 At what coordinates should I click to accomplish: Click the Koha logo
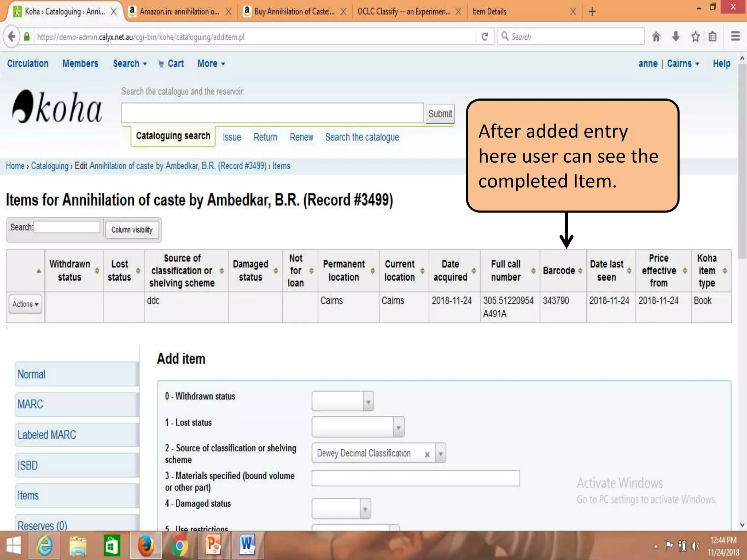[57, 106]
